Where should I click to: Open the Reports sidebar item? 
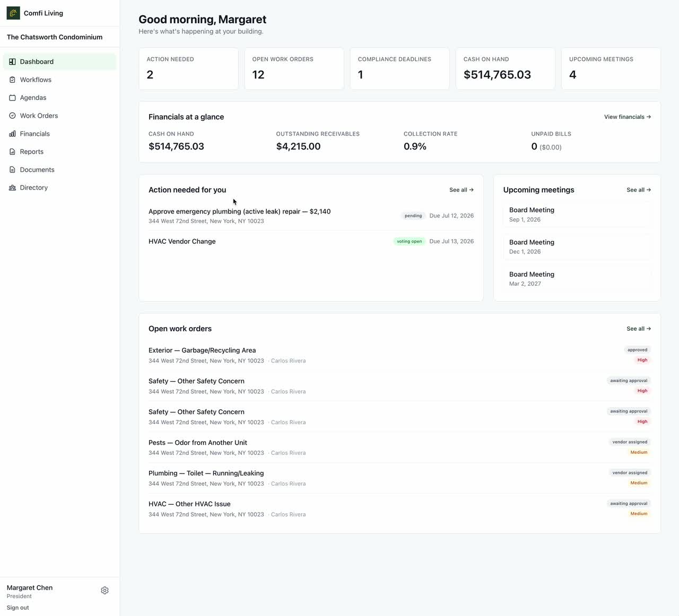(x=59, y=152)
